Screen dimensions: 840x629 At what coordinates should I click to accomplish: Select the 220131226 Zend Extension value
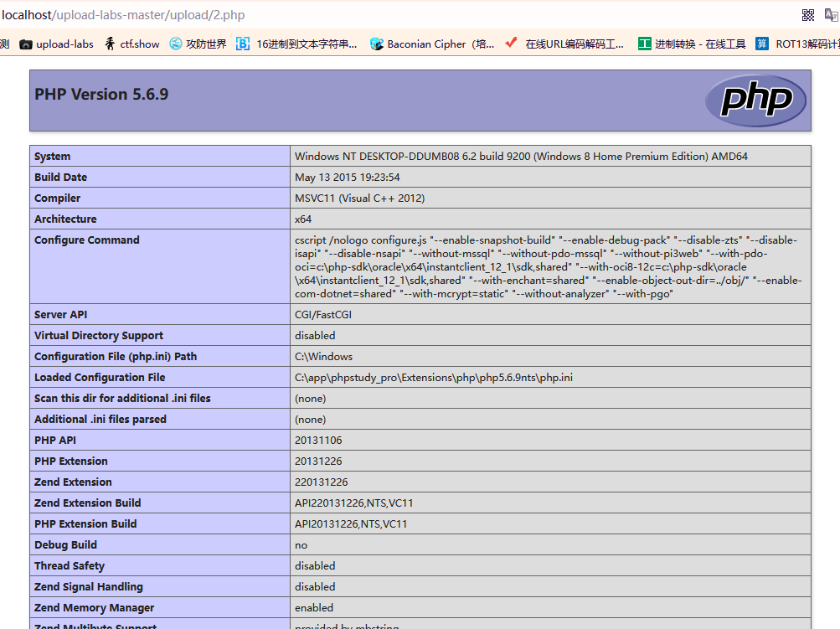click(x=321, y=482)
